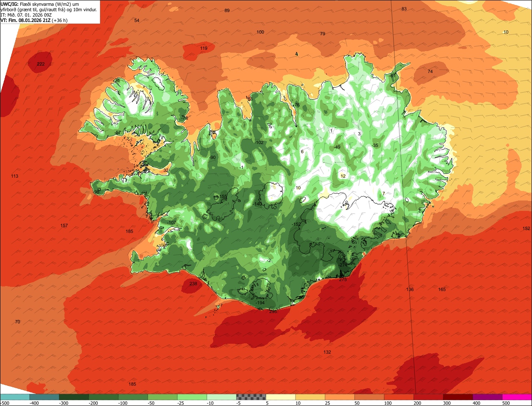Click the '500' legend scale label
This screenshot has height=406, width=532.
point(506,403)
